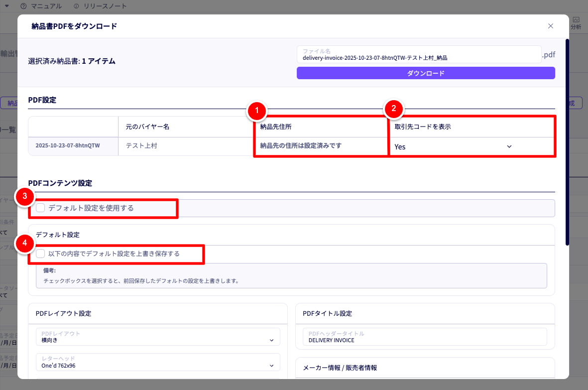Open the リリースノート menu item
This screenshot has height=390, width=588.
(x=104, y=6)
